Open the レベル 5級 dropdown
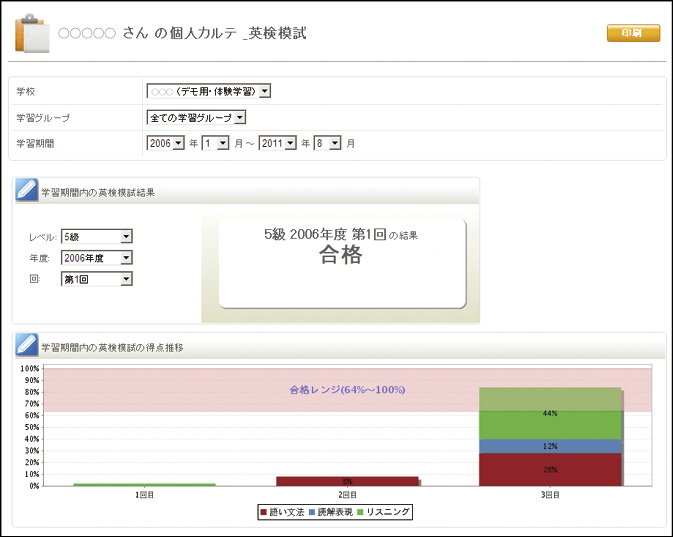The width and height of the screenshot is (673, 537). (x=97, y=237)
